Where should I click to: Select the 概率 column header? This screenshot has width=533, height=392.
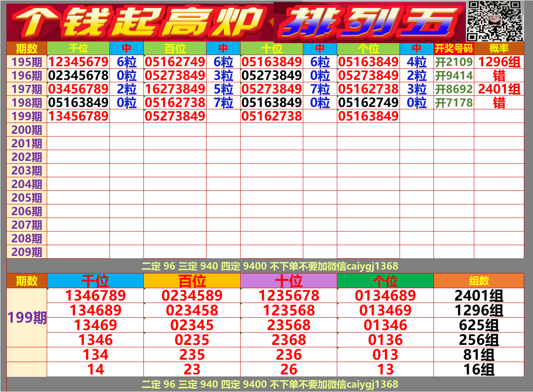[x=499, y=48]
